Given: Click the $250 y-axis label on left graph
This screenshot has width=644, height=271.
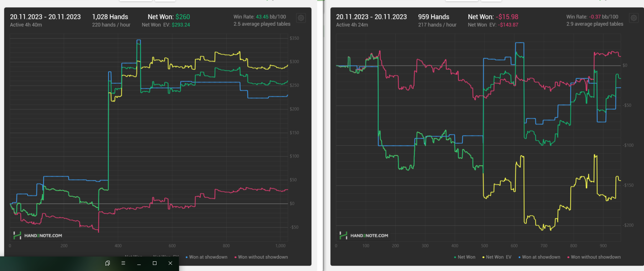Looking at the screenshot, I should tap(294, 85).
